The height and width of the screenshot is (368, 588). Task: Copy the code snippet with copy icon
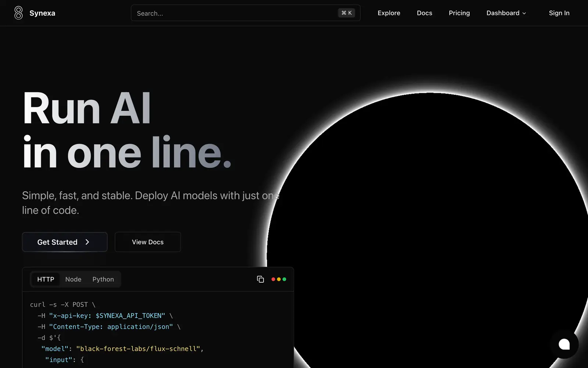(x=260, y=279)
